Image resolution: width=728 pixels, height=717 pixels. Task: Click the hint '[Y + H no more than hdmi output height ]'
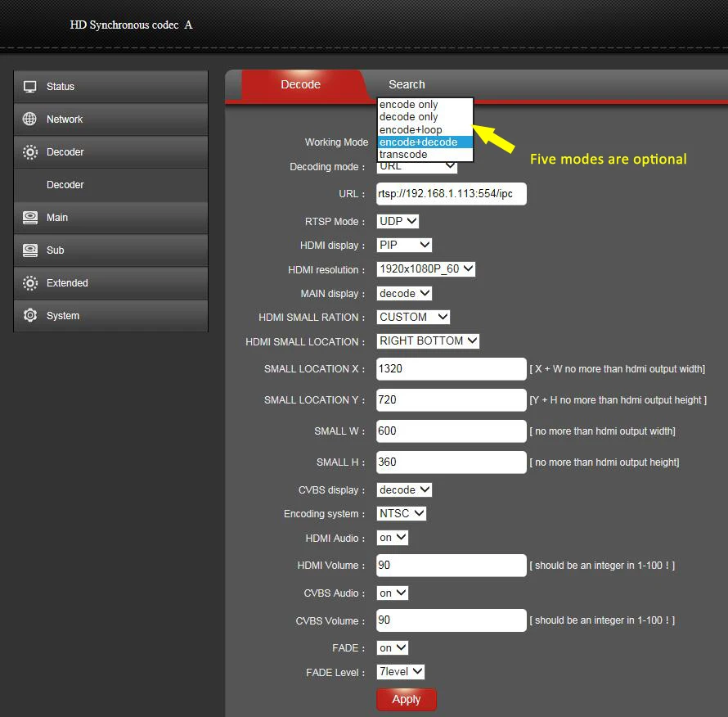click(618, 400)
